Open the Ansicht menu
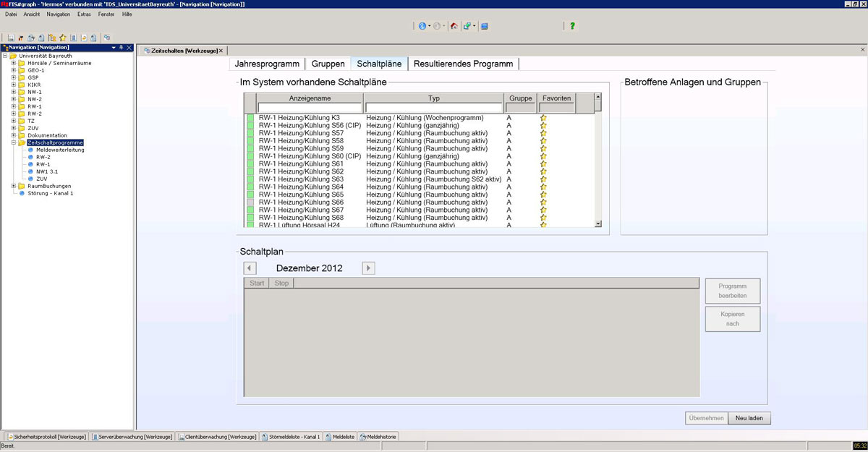 [32, 14]
